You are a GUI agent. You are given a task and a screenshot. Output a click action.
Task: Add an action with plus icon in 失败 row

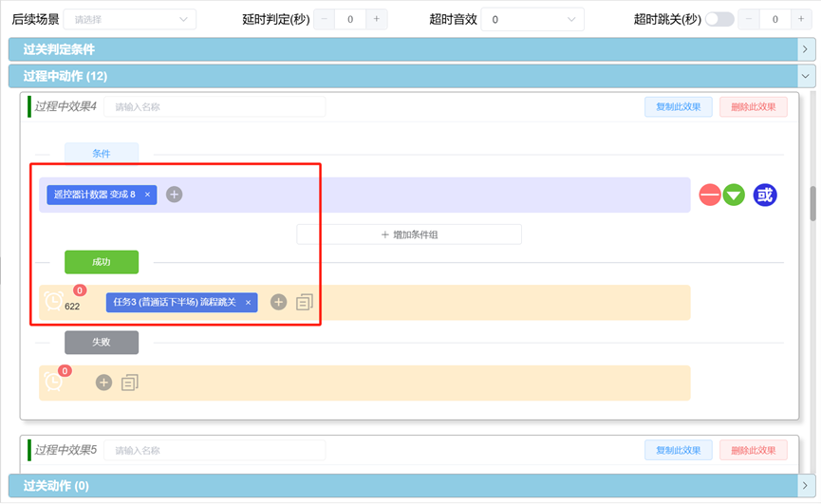tap(103, 383)
